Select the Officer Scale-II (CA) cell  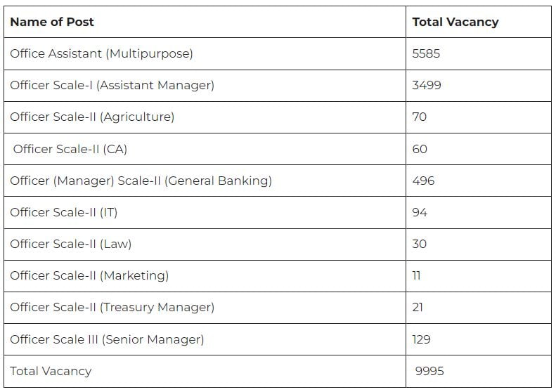coord(70,149)
